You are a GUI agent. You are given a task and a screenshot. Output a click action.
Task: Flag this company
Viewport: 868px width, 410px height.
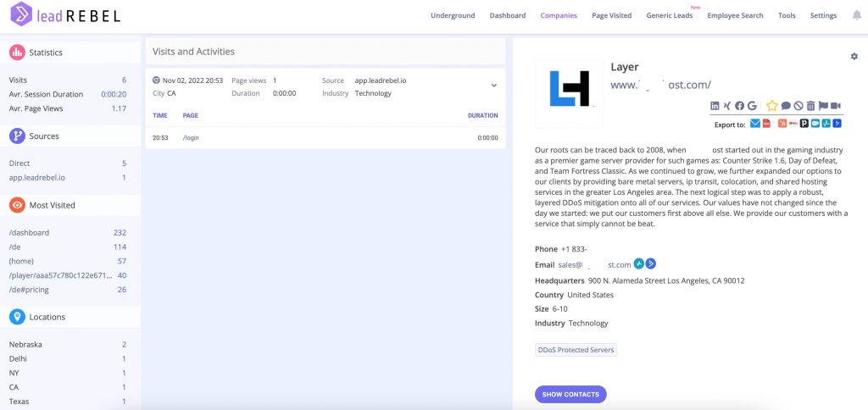click(x=823, y=106)
